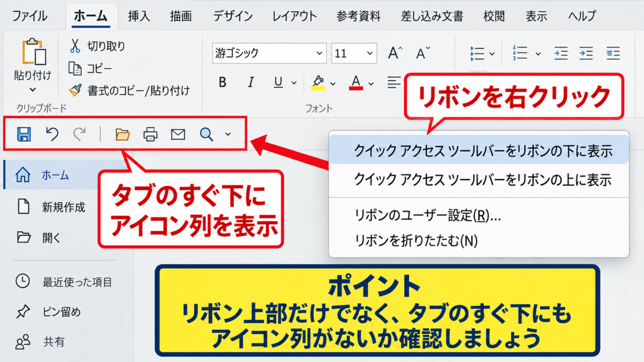Switch to the 参考資料 tab
The height and width of the screenshot is (362, 644).
pos(358,16)
